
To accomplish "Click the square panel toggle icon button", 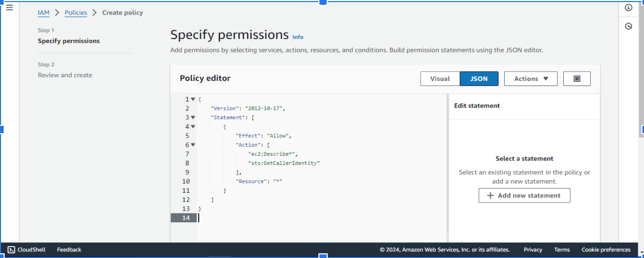I will pos(577,79).
